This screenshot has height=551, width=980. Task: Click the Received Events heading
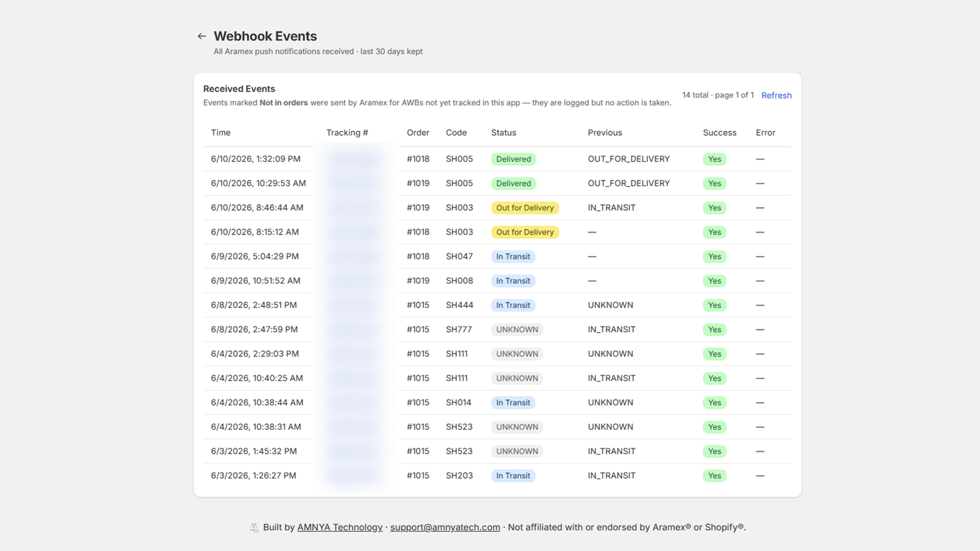tap(239, 89)
